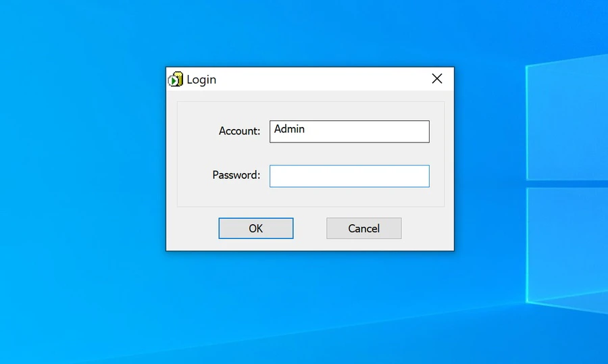Click the Password: label text
The width and height of the screenshot is (608, 364).
click(236, 175)
